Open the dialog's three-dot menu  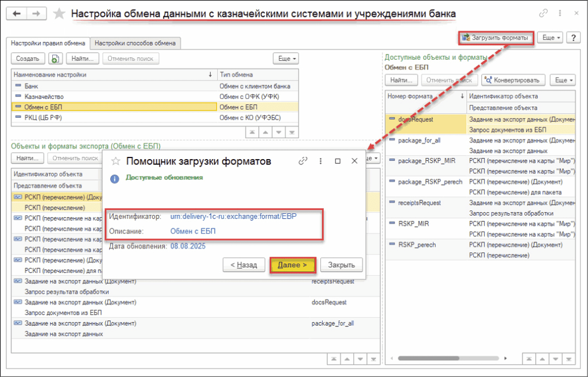coord(320,161)
